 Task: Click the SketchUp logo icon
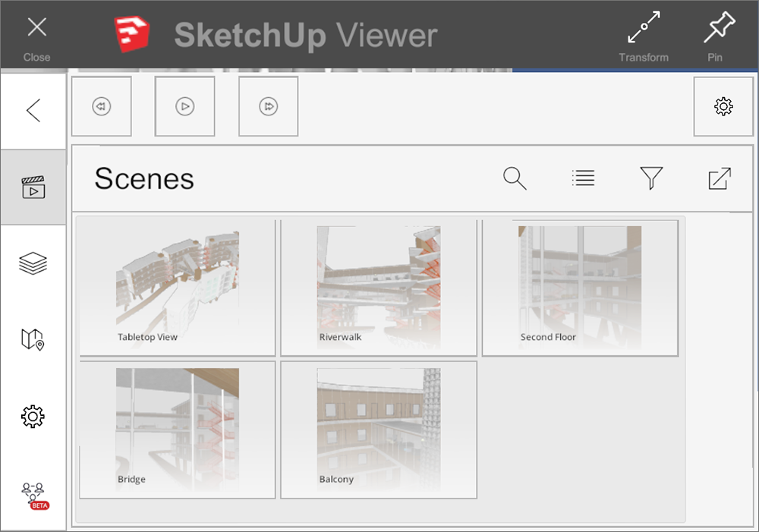pos(131,34)
